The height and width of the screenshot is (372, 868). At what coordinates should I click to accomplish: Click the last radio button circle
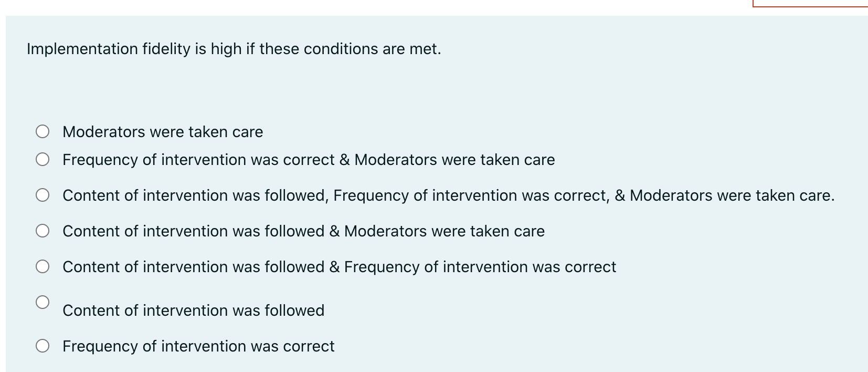[x=44, y=345]
